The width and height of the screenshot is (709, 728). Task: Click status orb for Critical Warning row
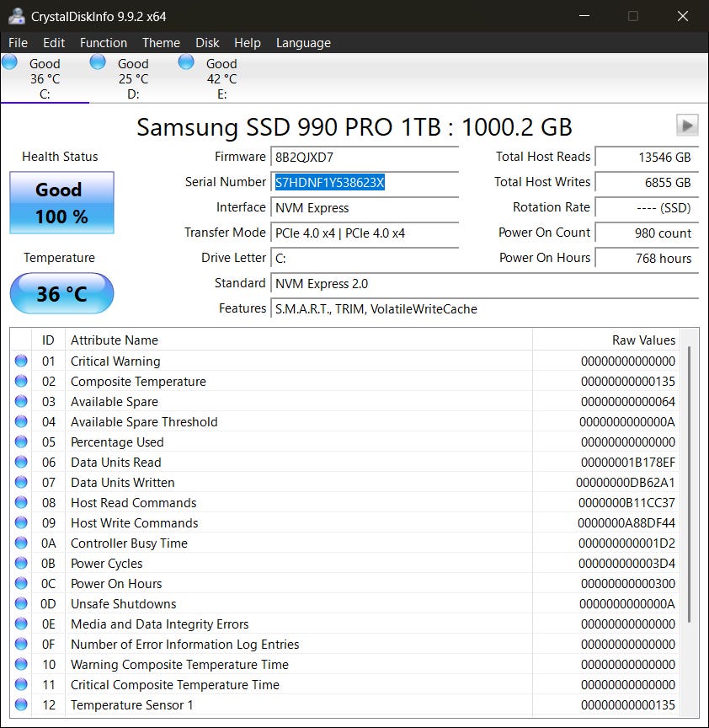[21, 361]
